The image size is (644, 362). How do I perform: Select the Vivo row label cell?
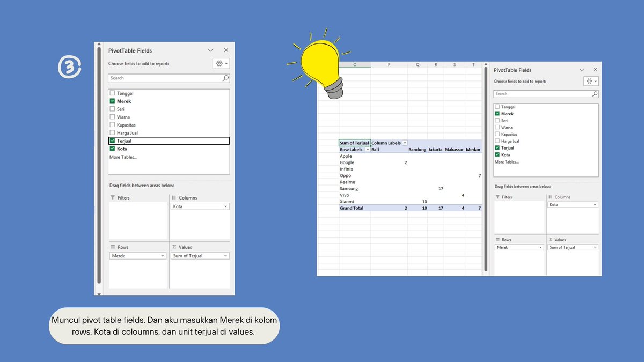click(x=355, y=195)
